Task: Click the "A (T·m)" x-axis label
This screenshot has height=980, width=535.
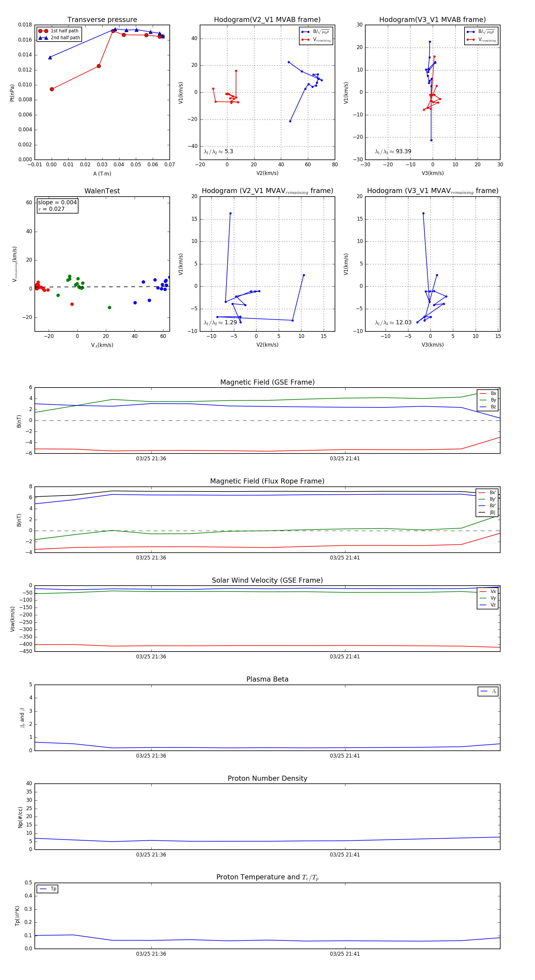Action: point(102,173)
